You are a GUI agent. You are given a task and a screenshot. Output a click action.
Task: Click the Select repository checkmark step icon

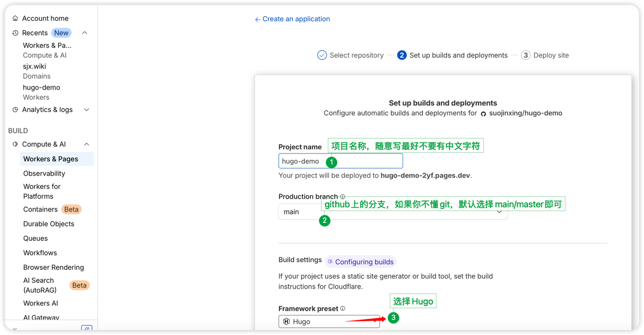322,55
